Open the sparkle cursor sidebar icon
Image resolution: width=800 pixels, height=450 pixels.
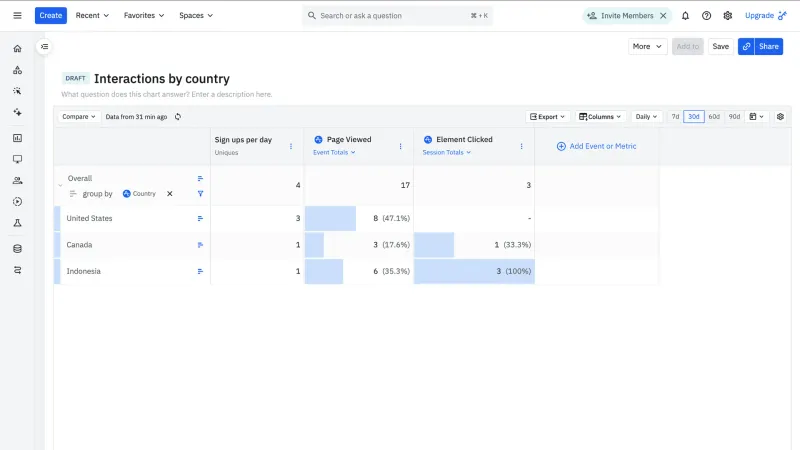coord(17,91)
